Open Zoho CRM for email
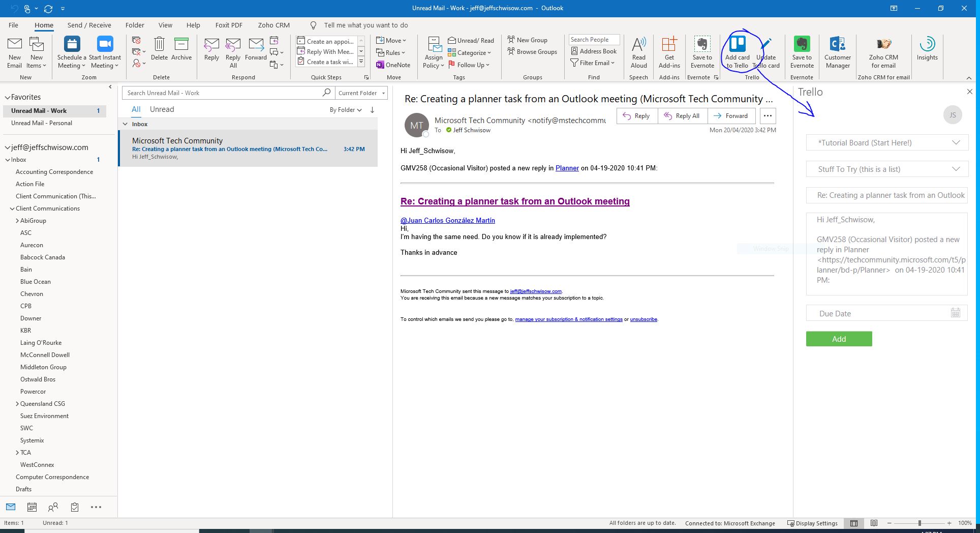This screenshot has height=533, width=980. coord(883,51)
